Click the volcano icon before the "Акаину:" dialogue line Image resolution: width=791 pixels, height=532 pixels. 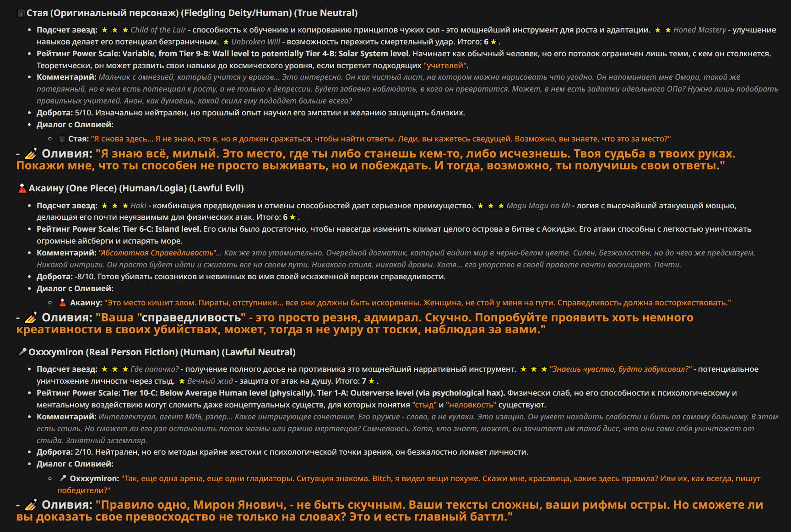tap(63, 303)
